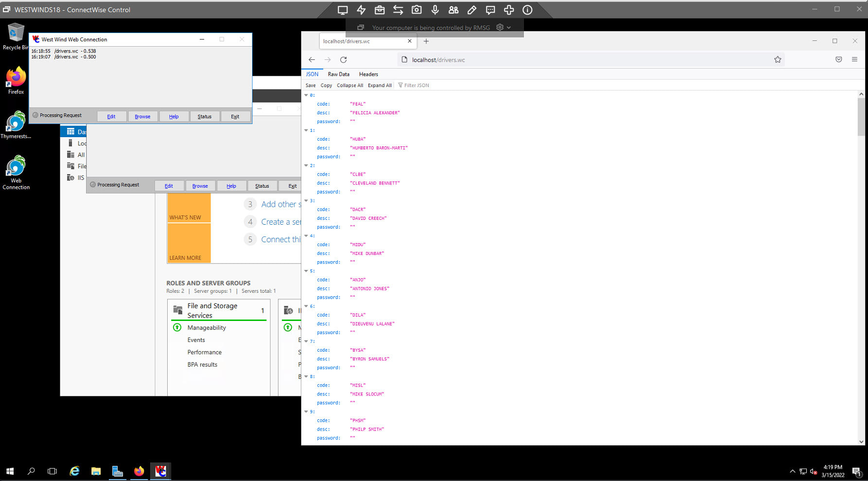Collapse JSON node 2
This screenshot has height=481, width=868.
click(306, 165)
